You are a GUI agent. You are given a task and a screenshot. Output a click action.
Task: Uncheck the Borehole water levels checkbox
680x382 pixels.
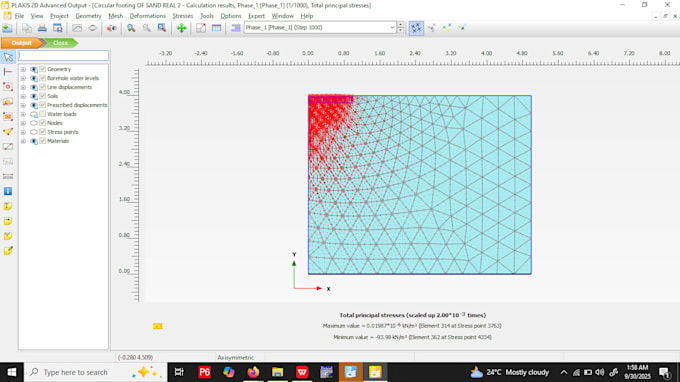click(x=42, y=78)
